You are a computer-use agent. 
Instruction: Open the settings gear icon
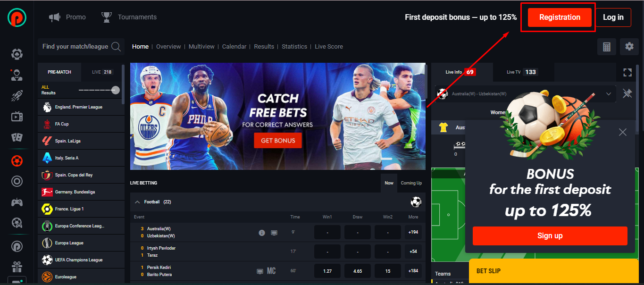pyautogui.click(x=629, y=47)
